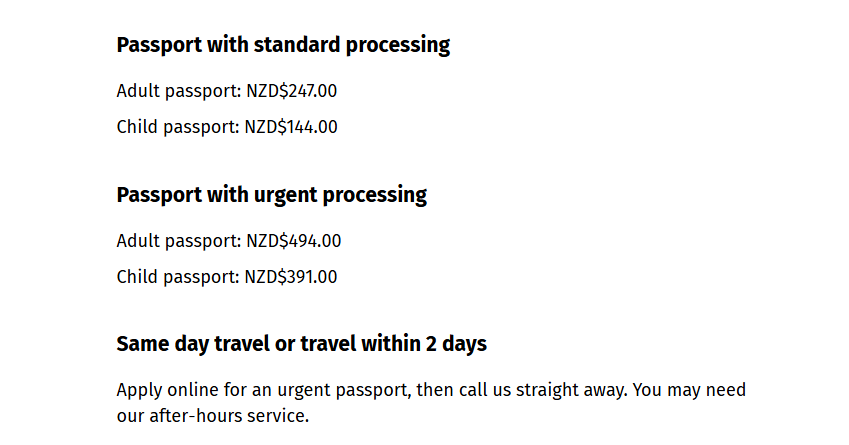
Task: Click the text 'our after-hours service.'
Action: [213, 416]
